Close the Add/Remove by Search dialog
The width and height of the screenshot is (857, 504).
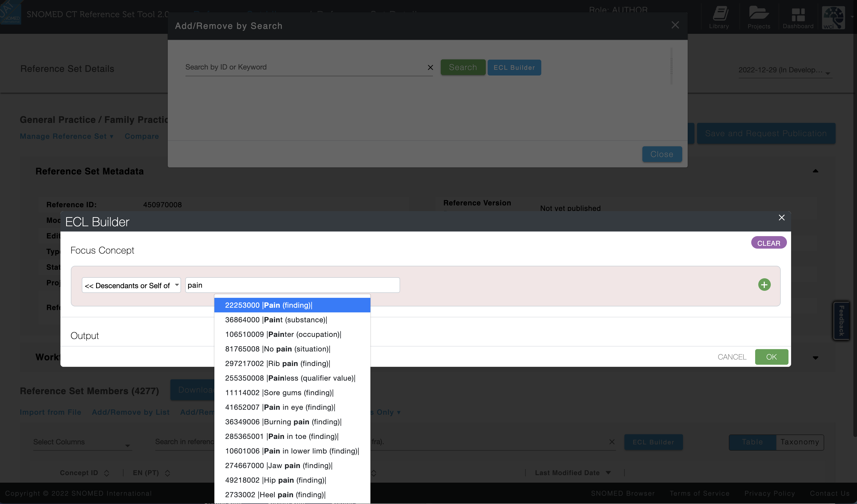[675, 25]
